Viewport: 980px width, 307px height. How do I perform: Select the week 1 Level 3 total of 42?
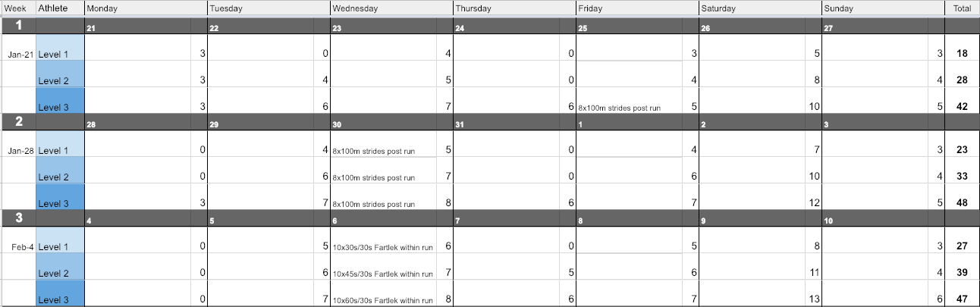pyautogui.click(x=962, y=107)
